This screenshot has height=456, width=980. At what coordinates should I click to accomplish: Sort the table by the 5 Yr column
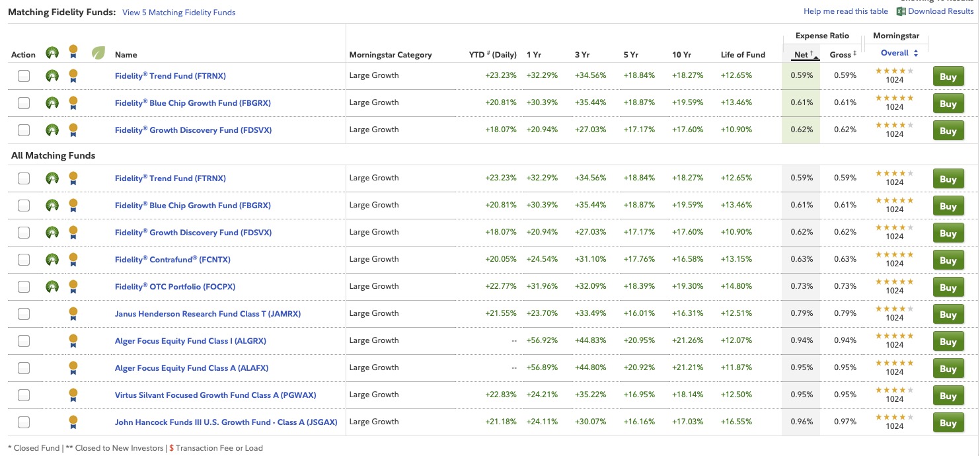click(630, 55)
